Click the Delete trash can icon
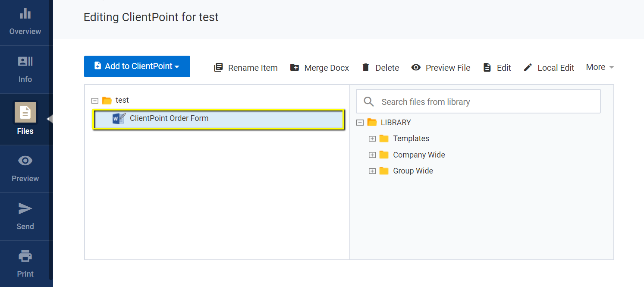This screenshot has width=644, height=287. 366,67
